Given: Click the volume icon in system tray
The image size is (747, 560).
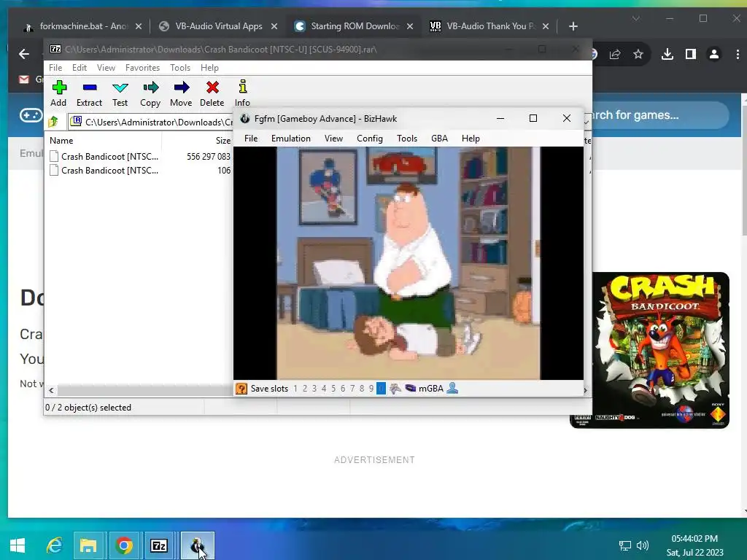Looking at the screenshot, I should tap(643, 545).
